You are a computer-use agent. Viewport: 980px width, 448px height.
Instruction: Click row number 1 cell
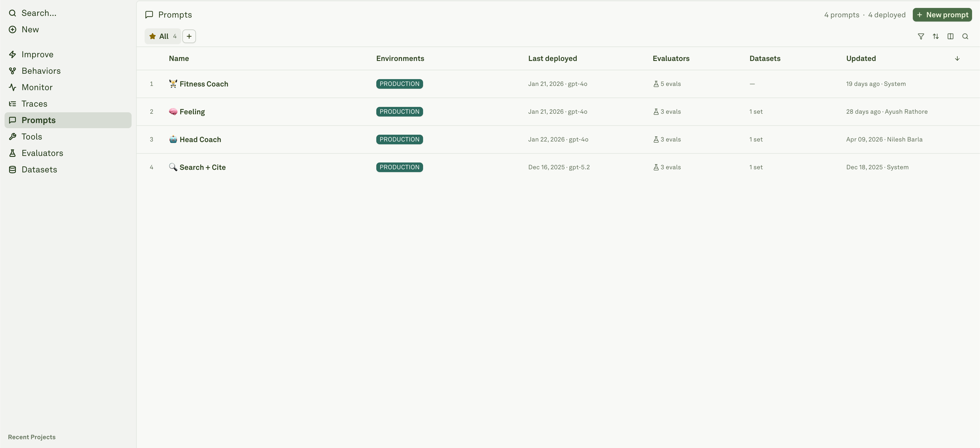(151, 84)
